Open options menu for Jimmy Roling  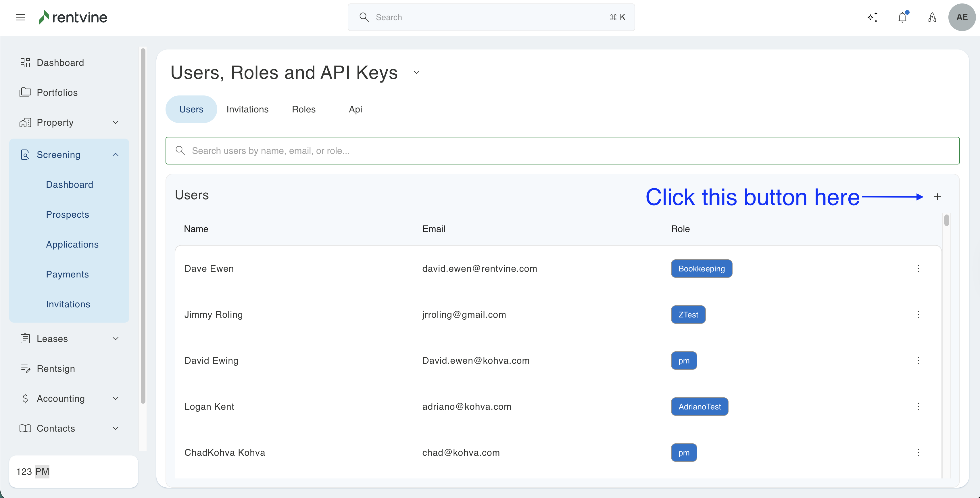pos(918,315)
